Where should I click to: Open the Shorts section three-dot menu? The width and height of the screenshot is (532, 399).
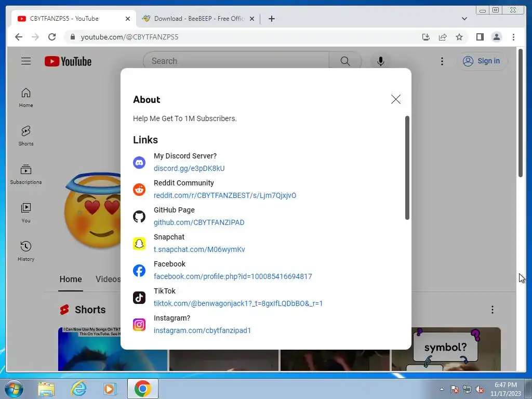(493, 310)
